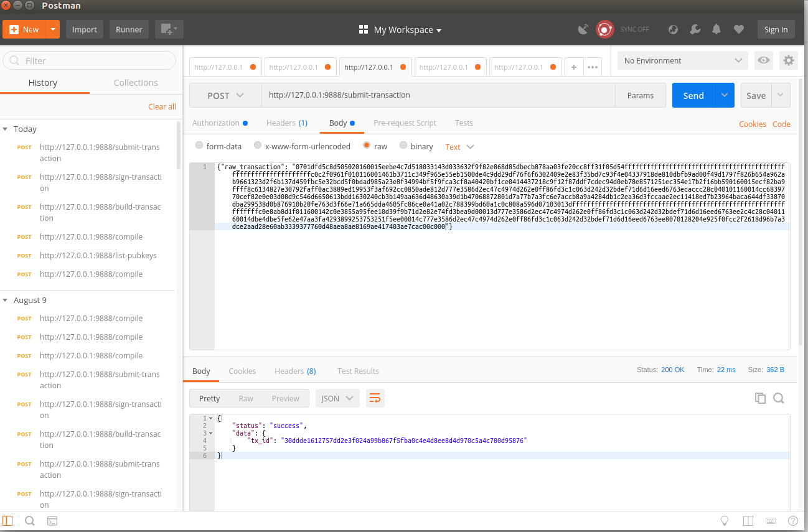Click the request URL input field
The height and width of the screenshot is (532, 808).
tap(438, 95)
